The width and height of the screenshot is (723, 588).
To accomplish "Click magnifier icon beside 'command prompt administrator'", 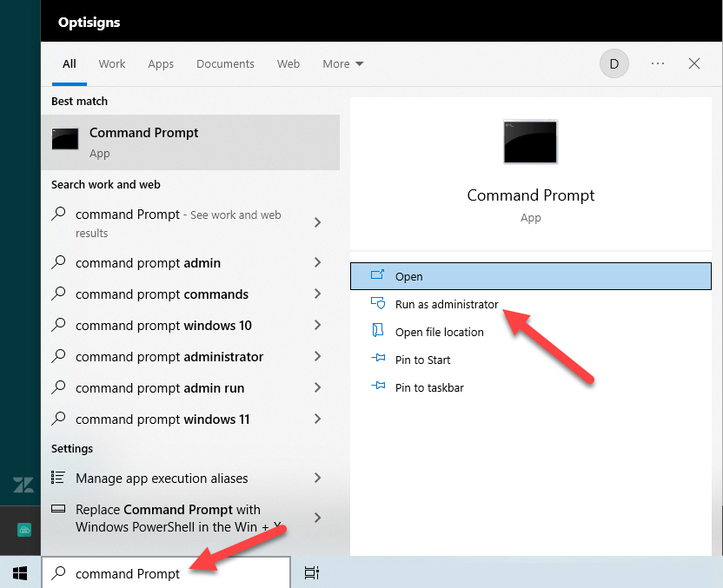I will 58,356.
